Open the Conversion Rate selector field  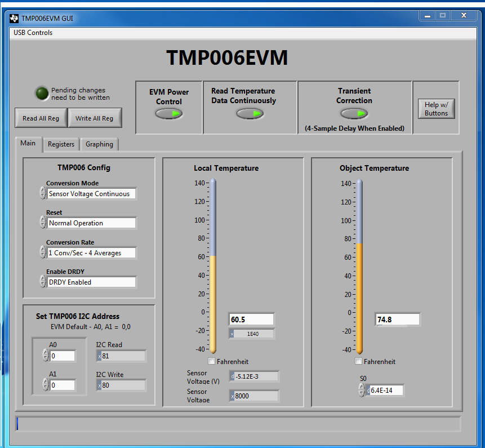pos(92,253)
